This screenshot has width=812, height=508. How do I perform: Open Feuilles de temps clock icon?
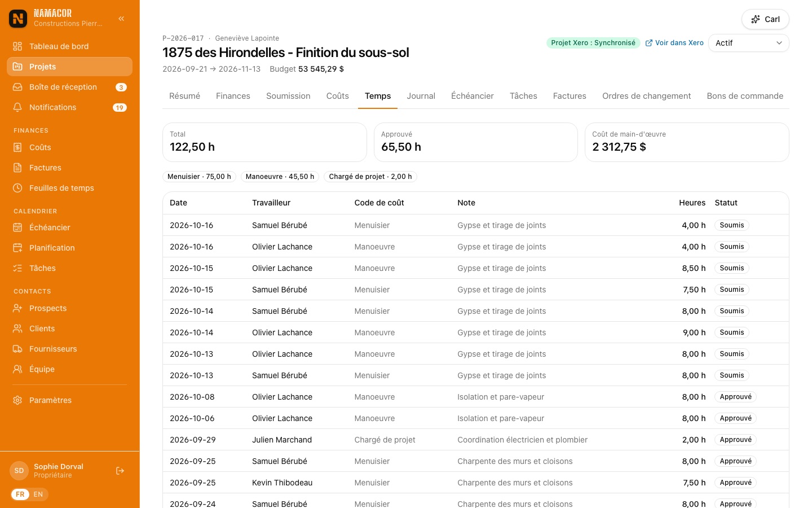(17, 188)
